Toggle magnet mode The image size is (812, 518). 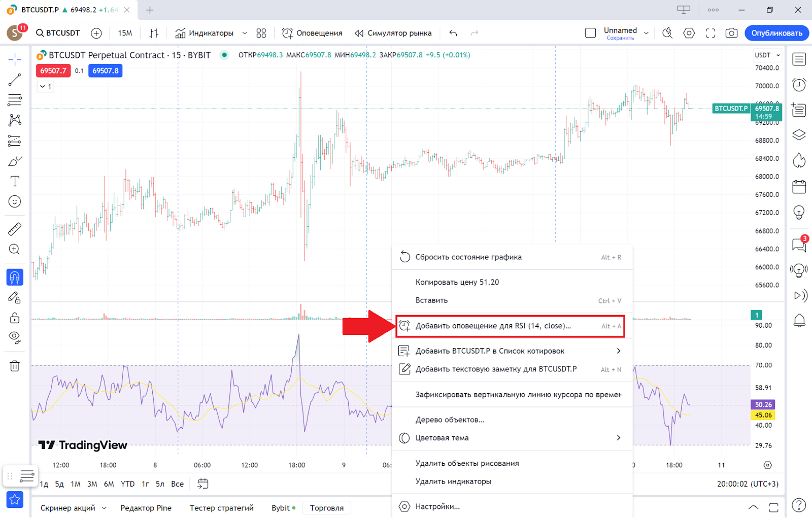[15, 277]
